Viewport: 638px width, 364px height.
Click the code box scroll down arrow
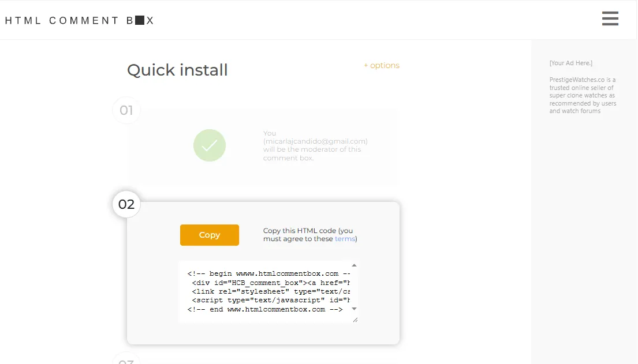point(354,309)
